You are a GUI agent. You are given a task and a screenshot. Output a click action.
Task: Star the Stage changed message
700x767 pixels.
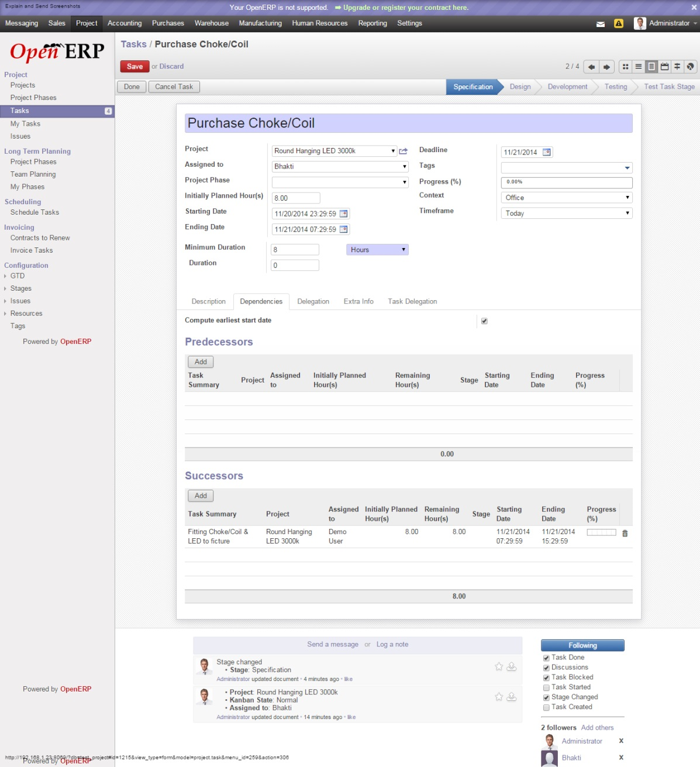[x=499, y=666]
